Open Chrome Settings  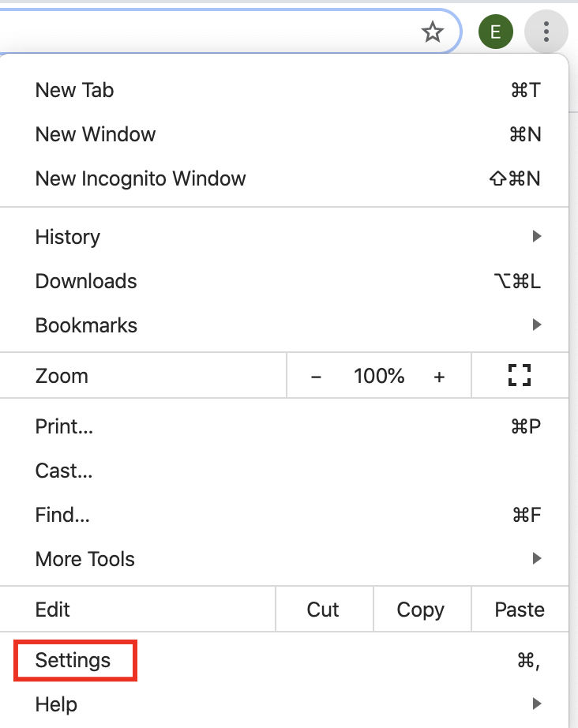click(73, 660)
